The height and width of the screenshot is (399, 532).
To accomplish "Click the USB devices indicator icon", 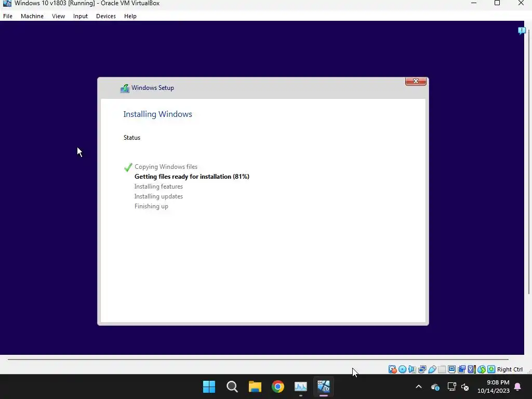I will [432, 369].
